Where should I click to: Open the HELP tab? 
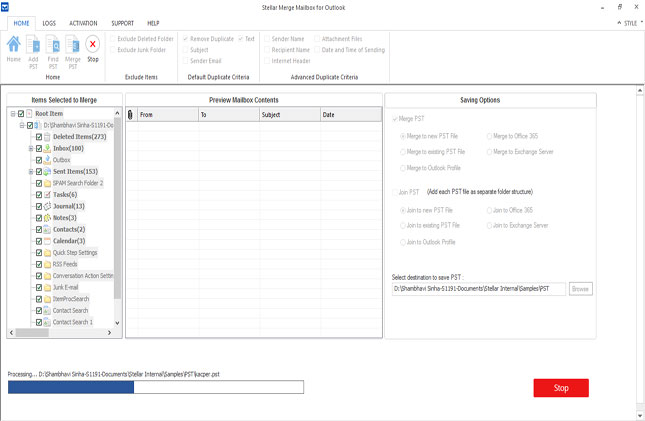click(x=153, y=23)
